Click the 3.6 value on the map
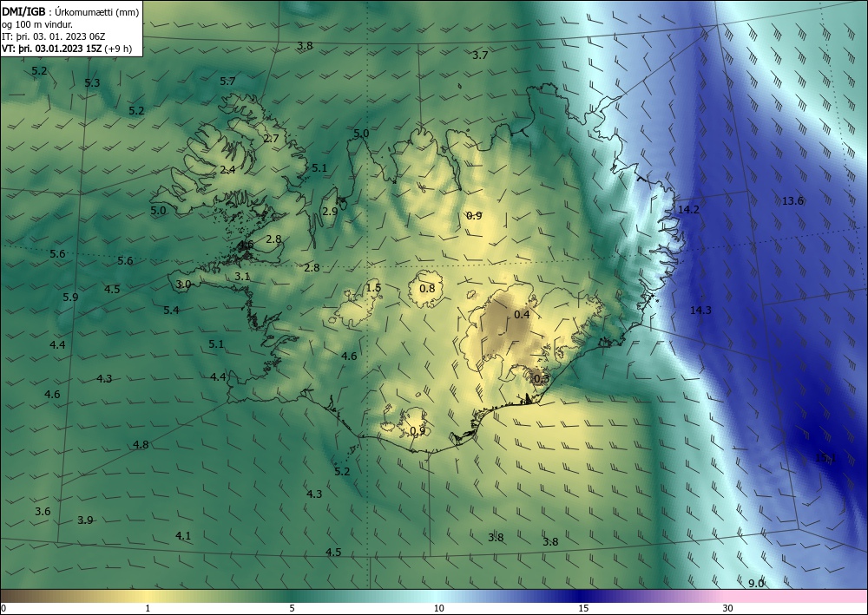This screenshot has width=868, height=615. click(x=43, y=512)
